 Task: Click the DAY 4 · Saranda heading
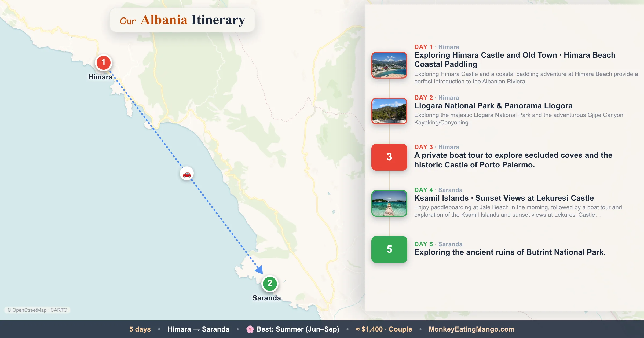point(438,190)
